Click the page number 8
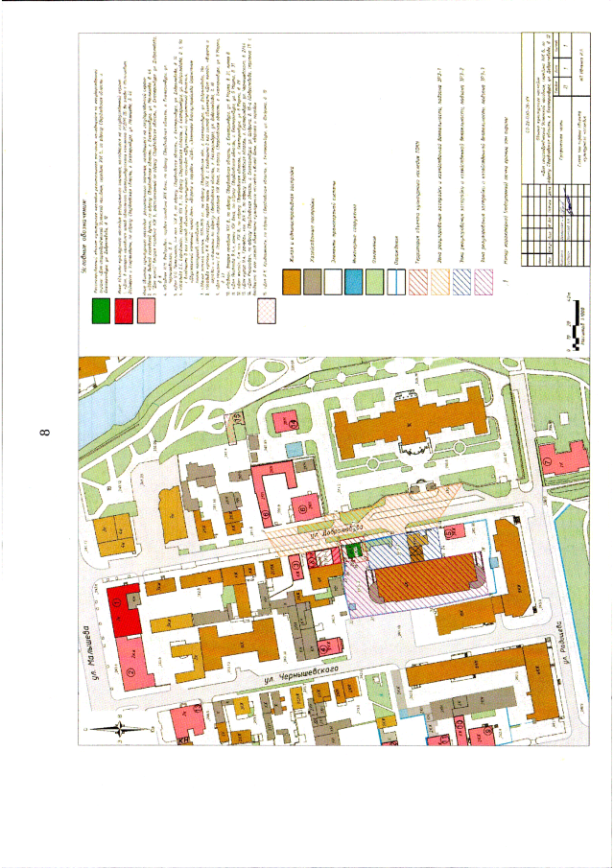 (42, 433)
